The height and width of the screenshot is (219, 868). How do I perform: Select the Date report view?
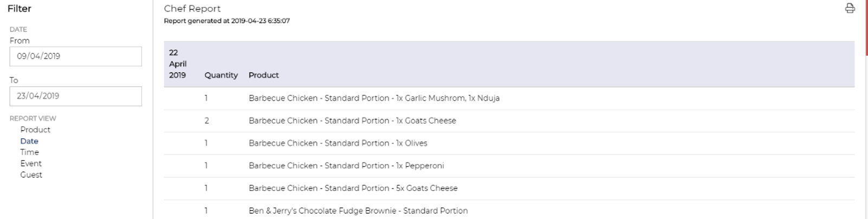[x=29, y=141]
